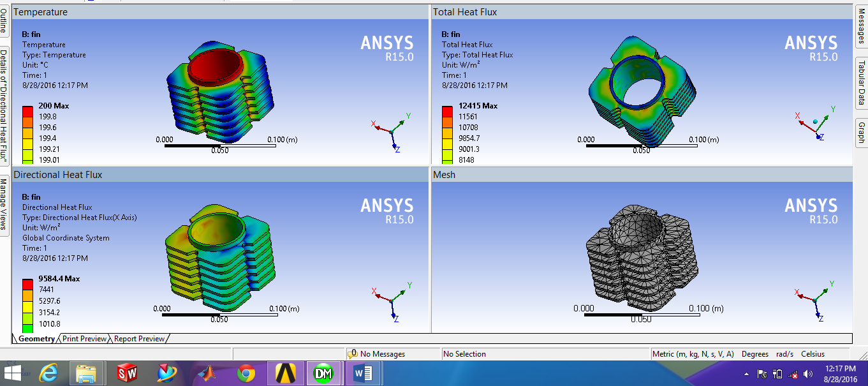Click the red 9584.4 Max legend swatch

(x=27, y=285)
